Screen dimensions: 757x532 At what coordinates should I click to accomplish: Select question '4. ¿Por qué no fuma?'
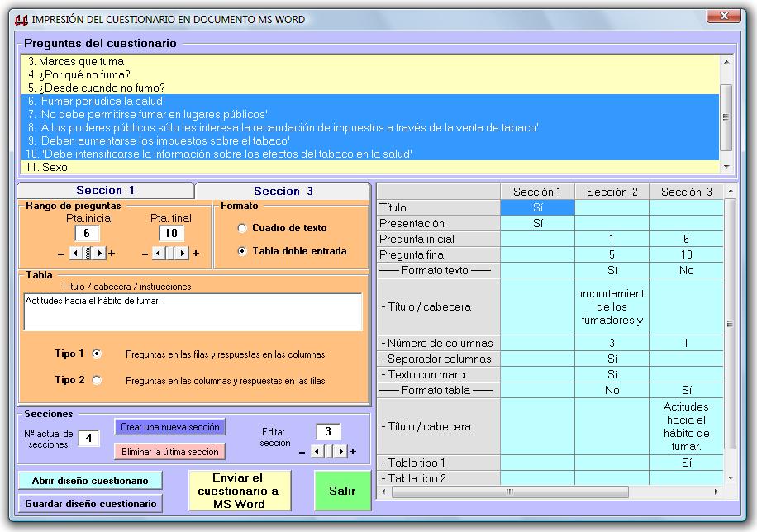point(369,74)
